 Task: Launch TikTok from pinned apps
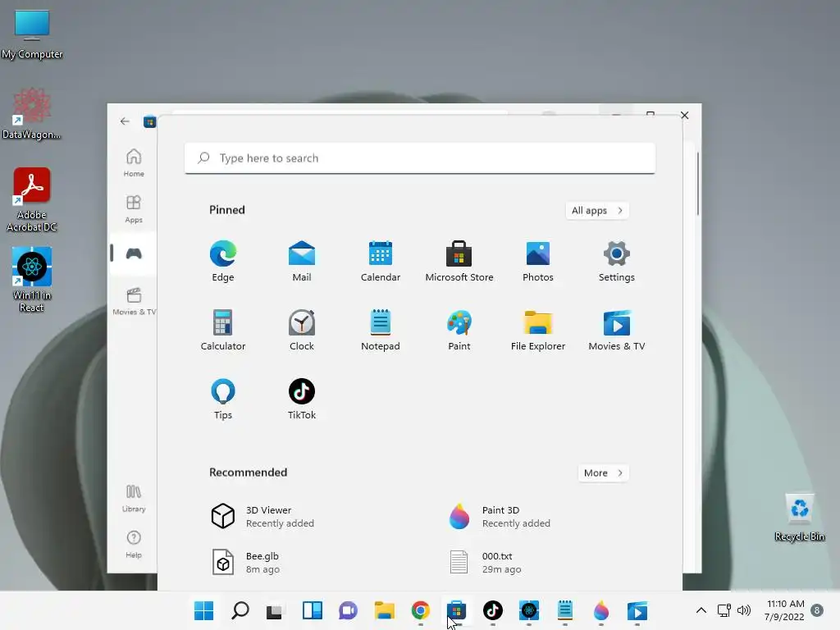click(302, 399)
